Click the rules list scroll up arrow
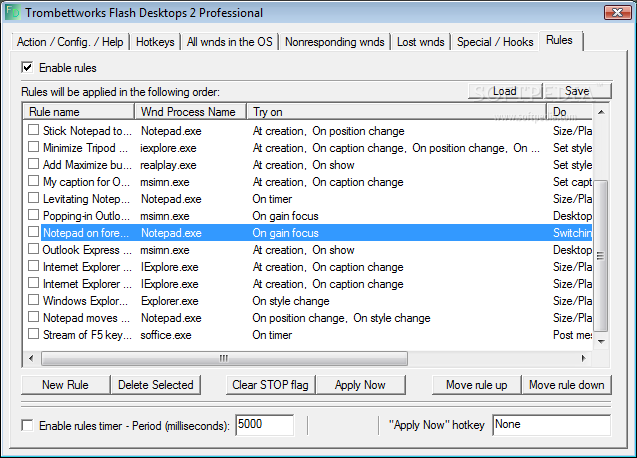 tap(601, 112)
